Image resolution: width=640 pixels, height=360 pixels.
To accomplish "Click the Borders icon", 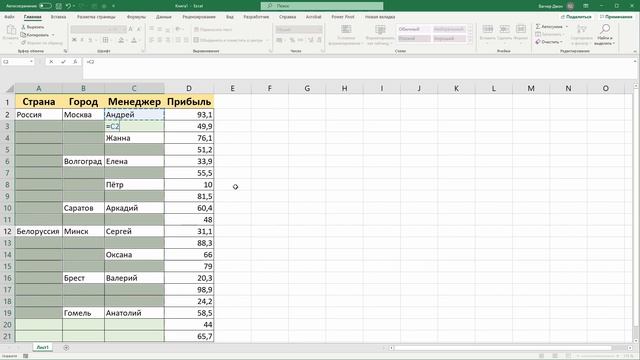I will point(106,40).
